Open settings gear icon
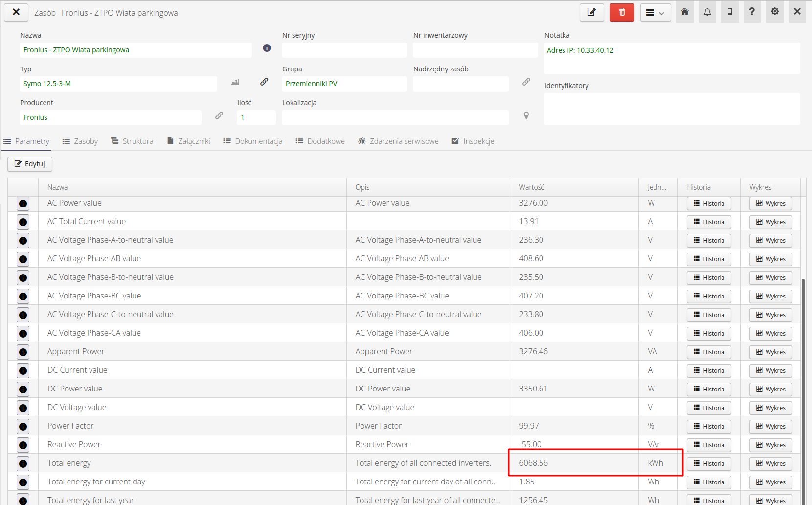The image size is (812, 505). pyautogui.click(x=774, y=12)
